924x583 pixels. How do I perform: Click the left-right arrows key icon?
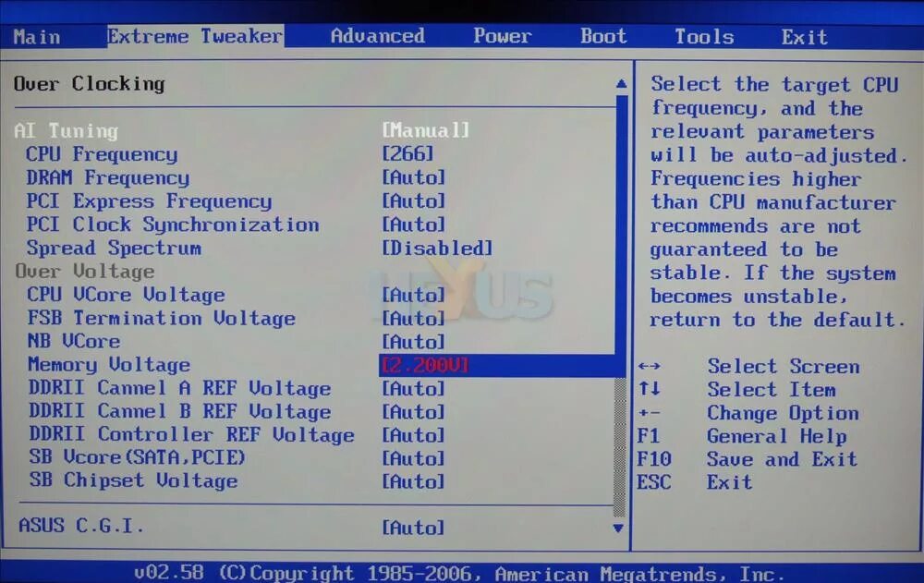point(649,366)
